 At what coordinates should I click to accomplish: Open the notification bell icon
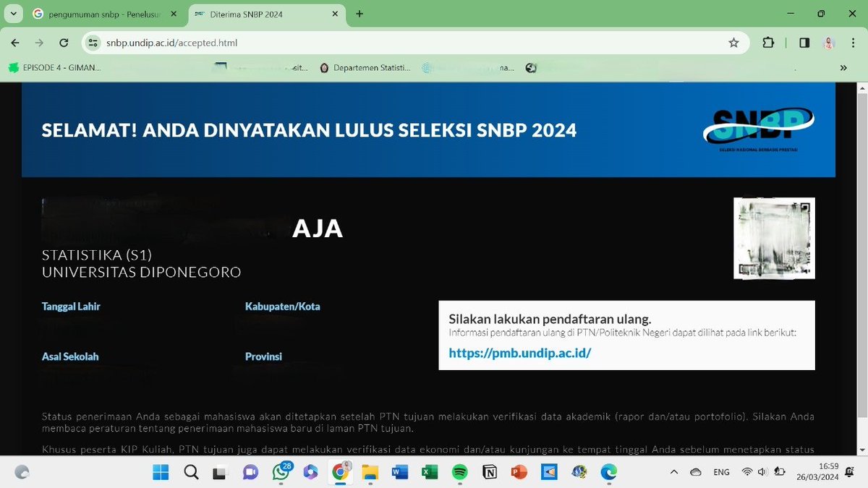(x=851, y=472)
